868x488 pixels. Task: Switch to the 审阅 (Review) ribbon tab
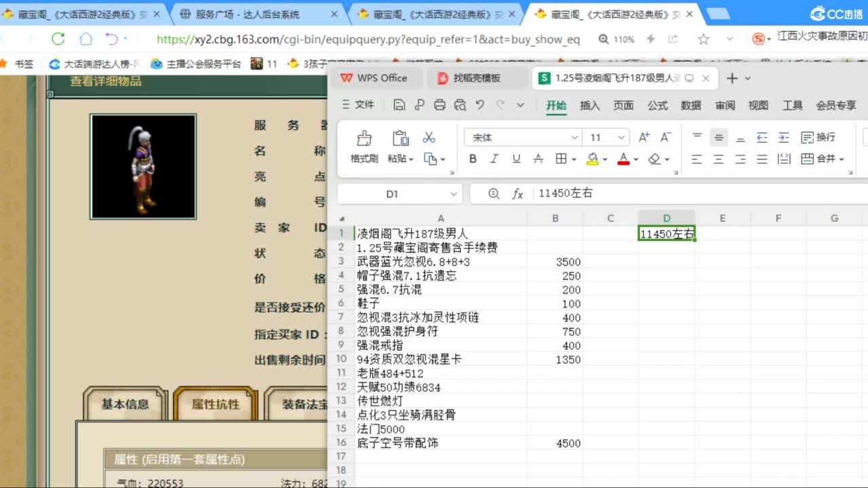click(x=725, y=105)
